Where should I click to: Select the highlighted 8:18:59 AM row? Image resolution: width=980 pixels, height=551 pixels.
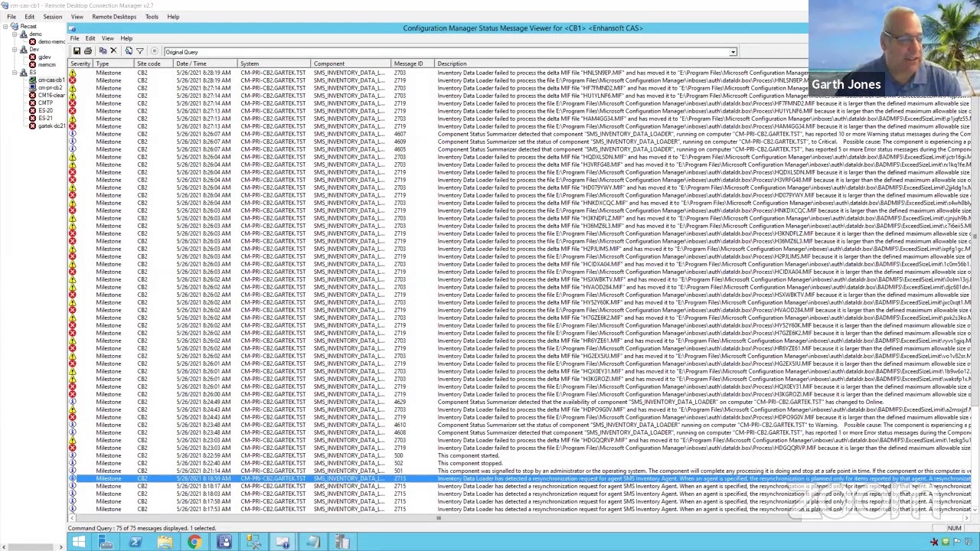pyautogui.click(x=520, y=478)
